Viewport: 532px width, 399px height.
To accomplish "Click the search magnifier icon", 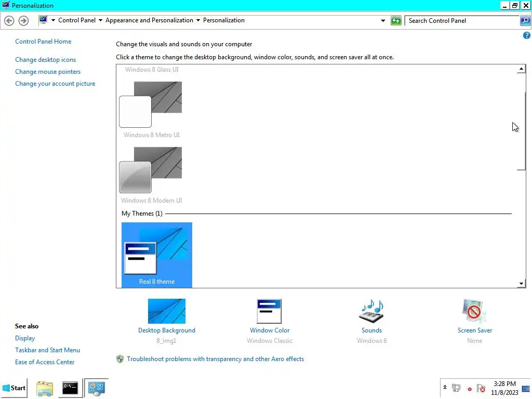I will 525,21.
